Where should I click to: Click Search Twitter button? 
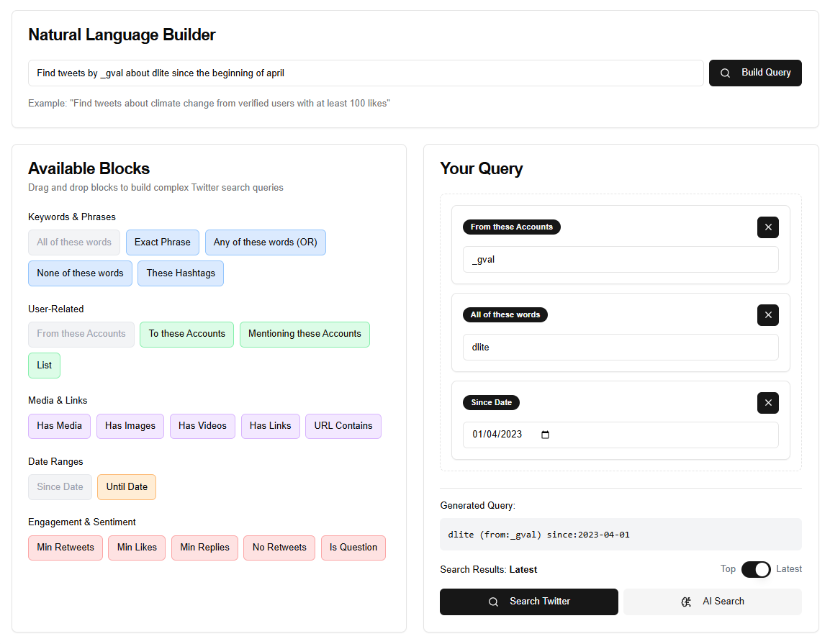[x=529, y=602]
